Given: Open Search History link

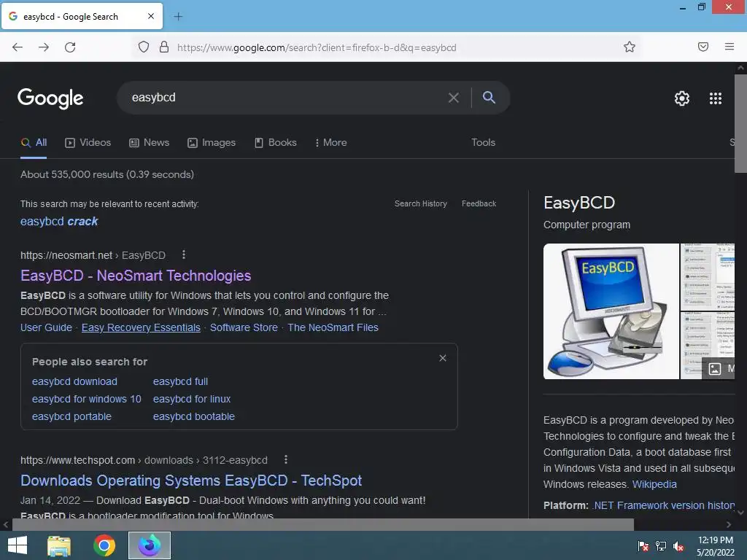Looking at the screenshot, I should coord(421,204).
